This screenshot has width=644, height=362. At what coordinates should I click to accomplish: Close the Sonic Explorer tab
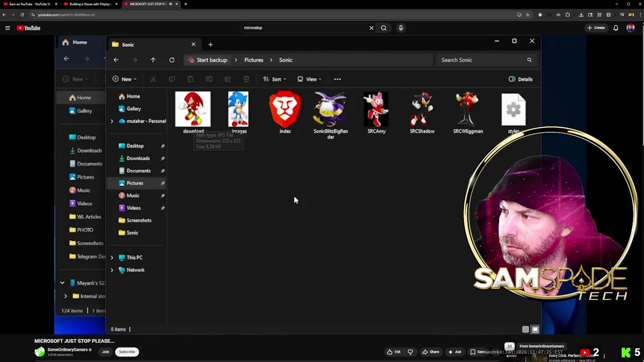[x=193, y=44]
